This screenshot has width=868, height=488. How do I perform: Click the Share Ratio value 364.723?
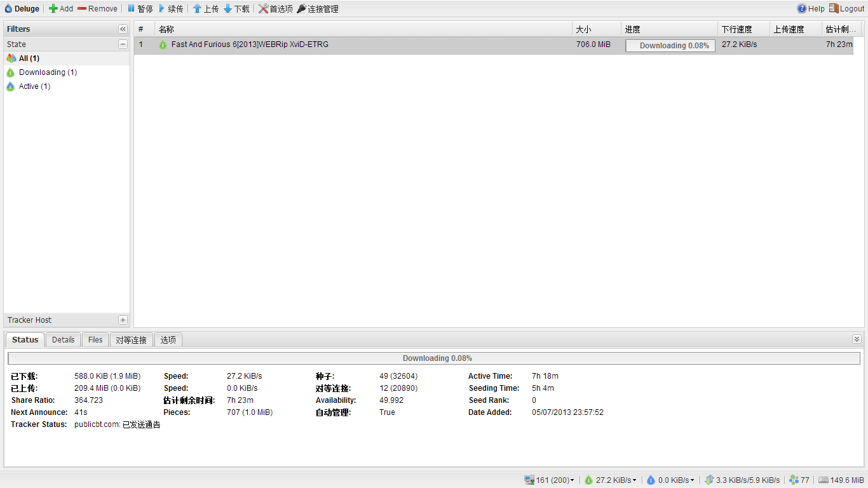(x=88, y=400)
